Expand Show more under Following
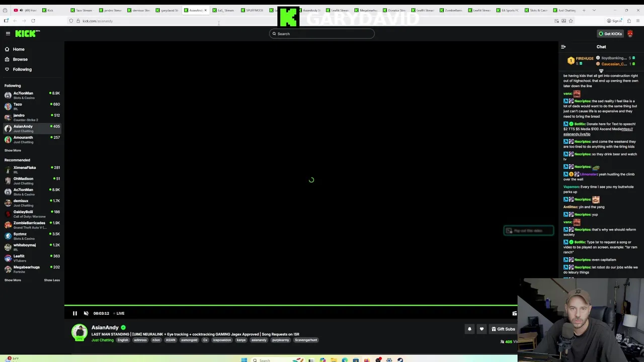Viewport: 644px width, 362px height. pos(13,150)
